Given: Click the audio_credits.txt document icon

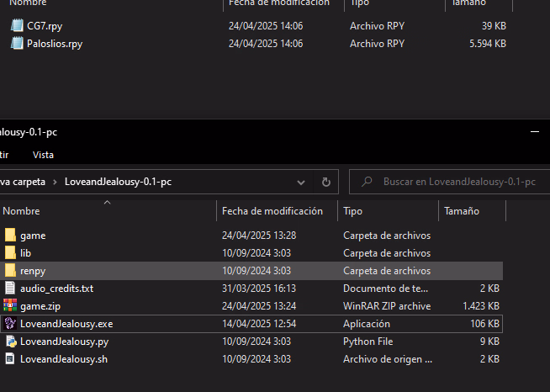Looking at the screenshot, I should [10, 289].
